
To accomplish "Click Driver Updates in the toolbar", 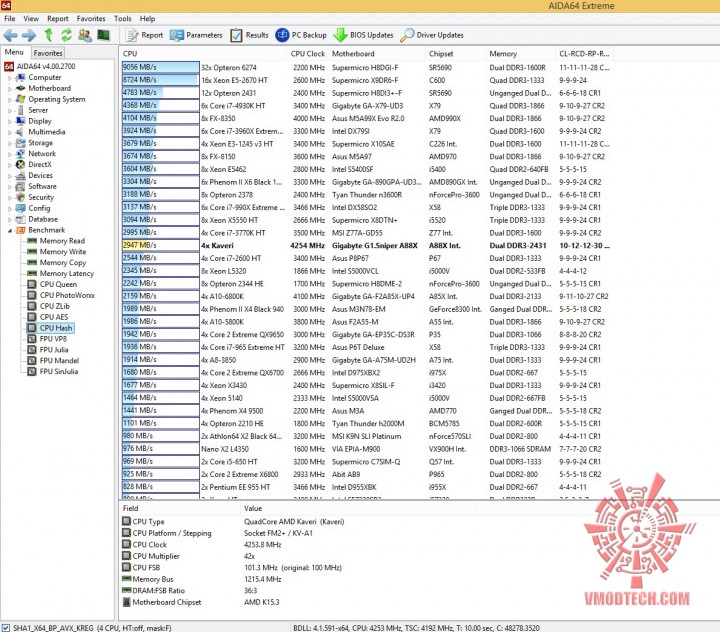I will [x=432, y=35].
